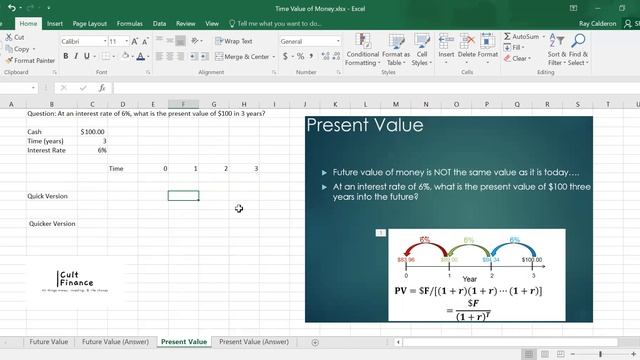Click Increase Indent icon
640x360 pixels.
click(204, 56)
